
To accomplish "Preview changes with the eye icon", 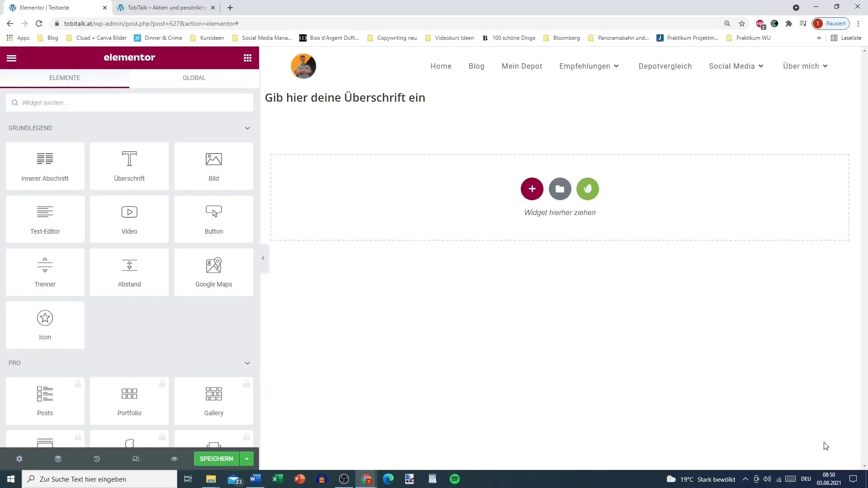I will point(175,459).
